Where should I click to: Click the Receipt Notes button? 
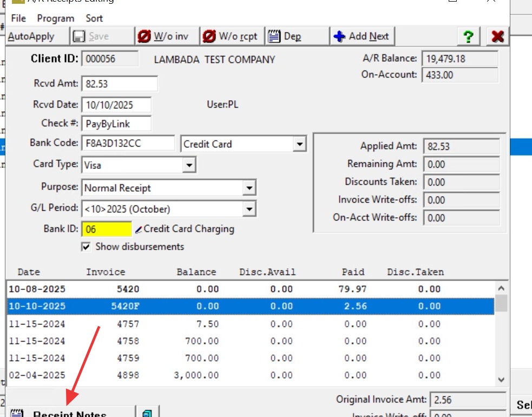(70, 412)
